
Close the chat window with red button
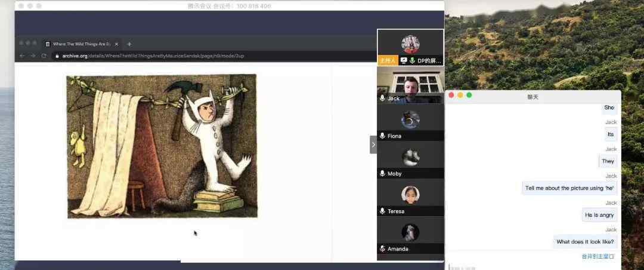pos(451,95)
